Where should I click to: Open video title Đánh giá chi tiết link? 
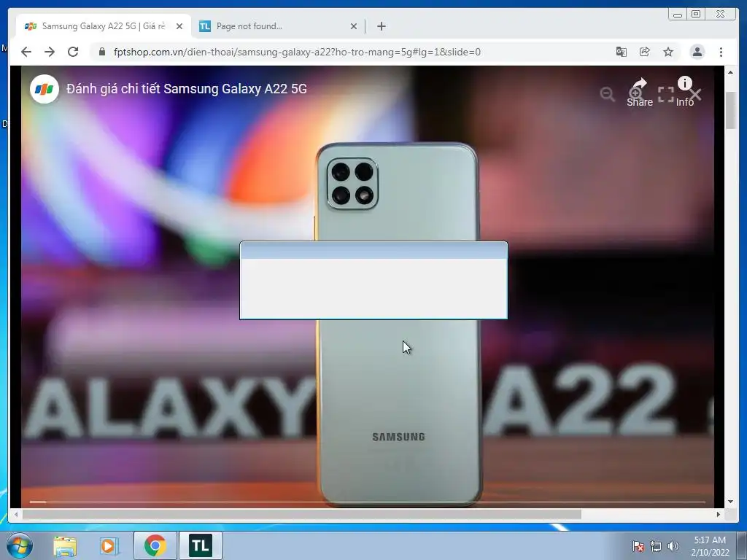187,88
